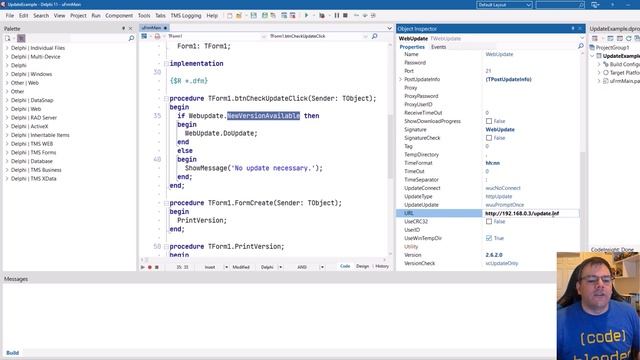Open the Build tab in Messages
The height and width of the screenshot is (360, 640).
tap(12, 353)
